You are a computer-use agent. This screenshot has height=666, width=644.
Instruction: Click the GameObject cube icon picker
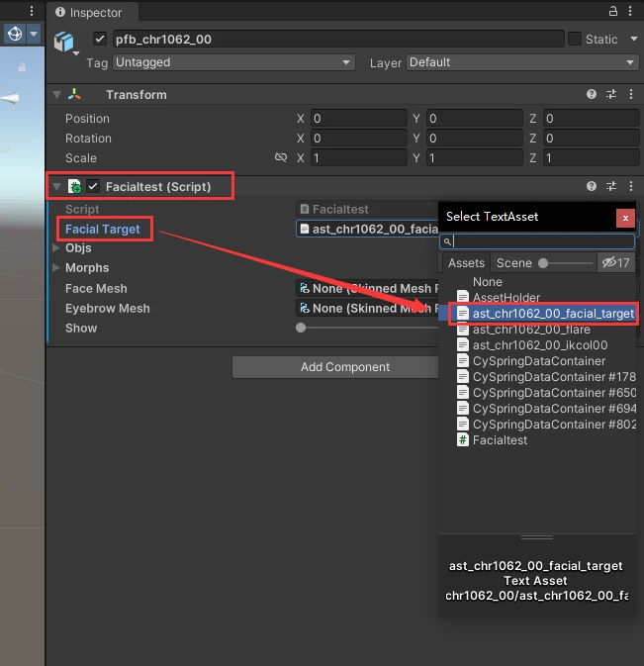pyautogui.click(x=66, y=43)
